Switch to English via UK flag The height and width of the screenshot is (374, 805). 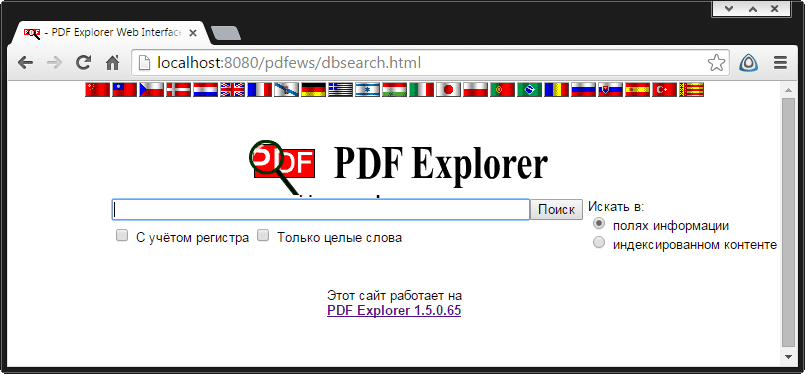click(233, 89)
